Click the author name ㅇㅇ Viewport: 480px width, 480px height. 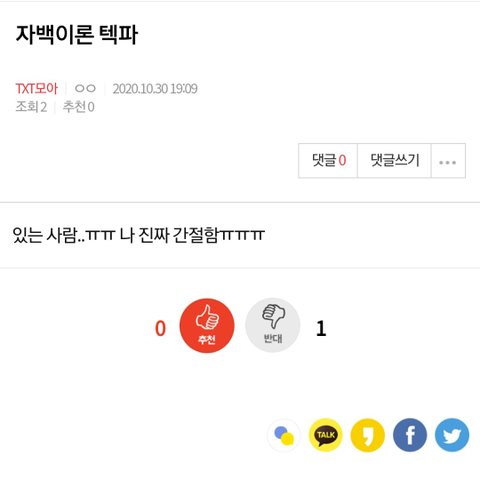point(85,89)
